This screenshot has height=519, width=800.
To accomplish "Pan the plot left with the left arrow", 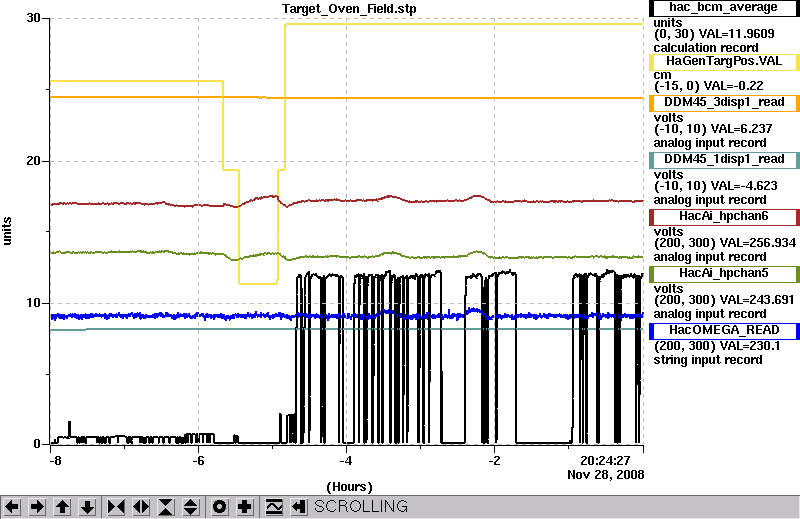I will click(x=12, y=507).
